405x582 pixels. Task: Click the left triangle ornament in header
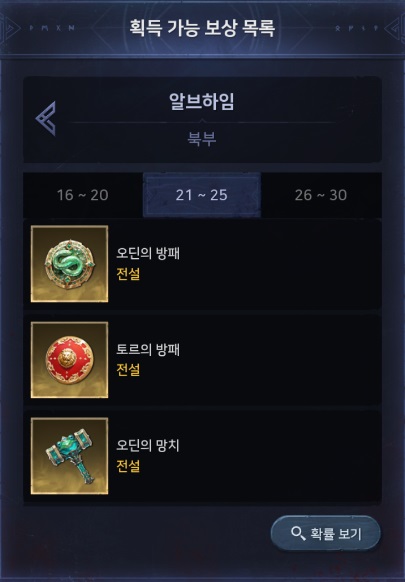tap(10, 28)
